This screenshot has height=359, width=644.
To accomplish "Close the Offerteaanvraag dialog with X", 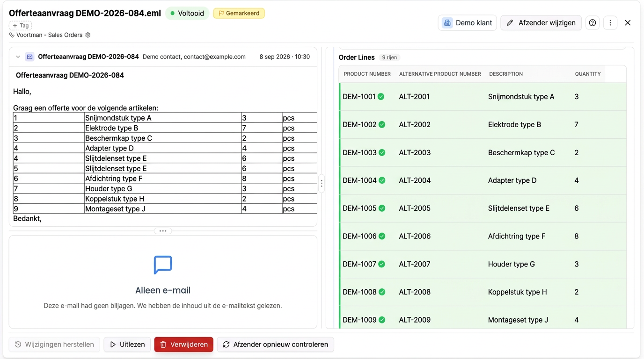I will click(628, 23).
